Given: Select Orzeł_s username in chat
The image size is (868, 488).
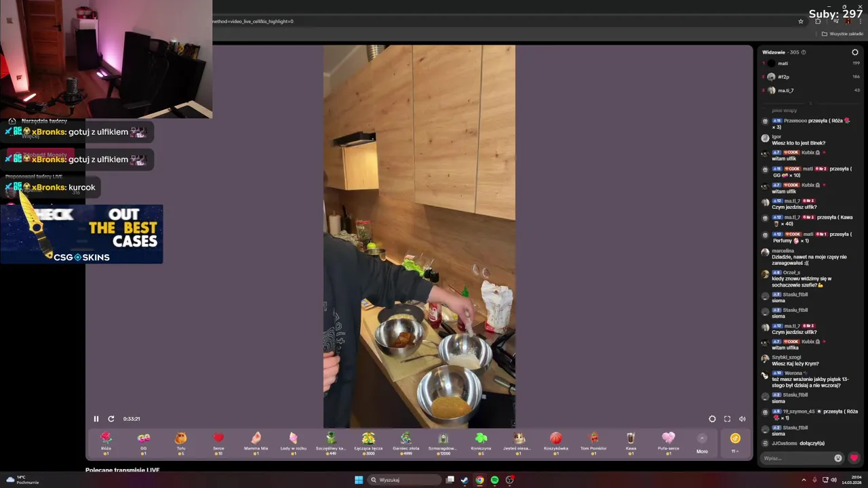Looking at the screenshot, I should tap(791, 272).
